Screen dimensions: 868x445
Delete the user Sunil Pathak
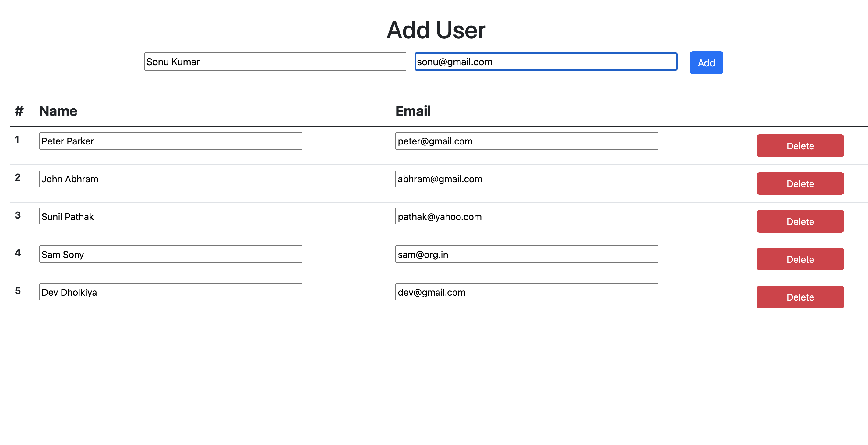coord(800,221)
